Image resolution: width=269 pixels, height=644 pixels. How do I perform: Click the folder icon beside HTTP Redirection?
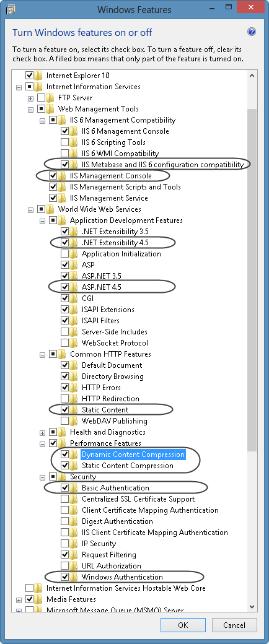[x=74, y=398]
